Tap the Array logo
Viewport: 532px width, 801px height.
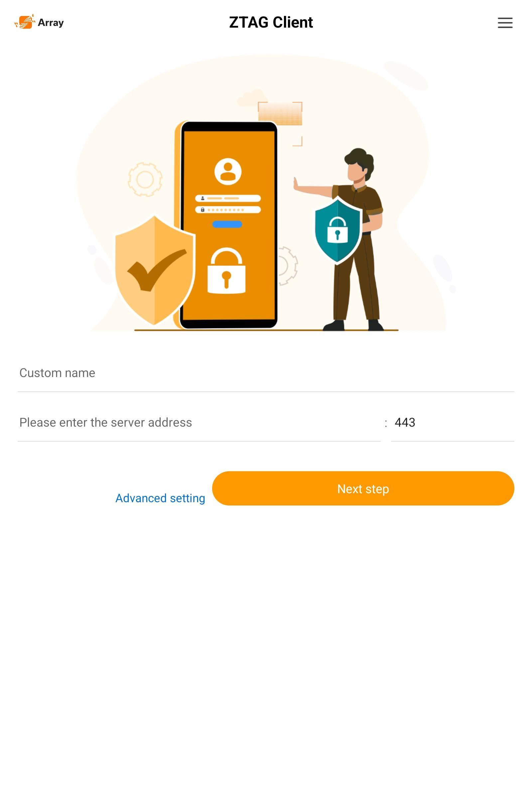tap(39, 22)
